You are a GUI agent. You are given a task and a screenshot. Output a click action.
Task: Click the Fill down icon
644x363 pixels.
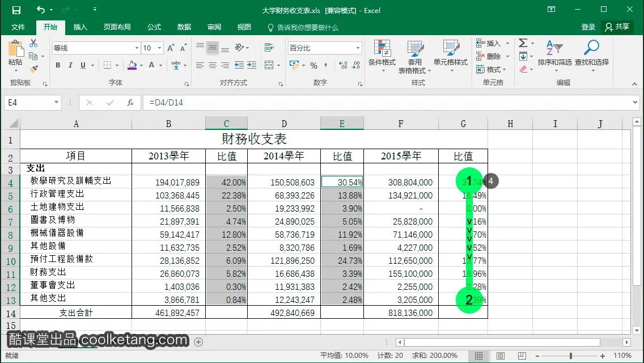(x=523, y=56)
